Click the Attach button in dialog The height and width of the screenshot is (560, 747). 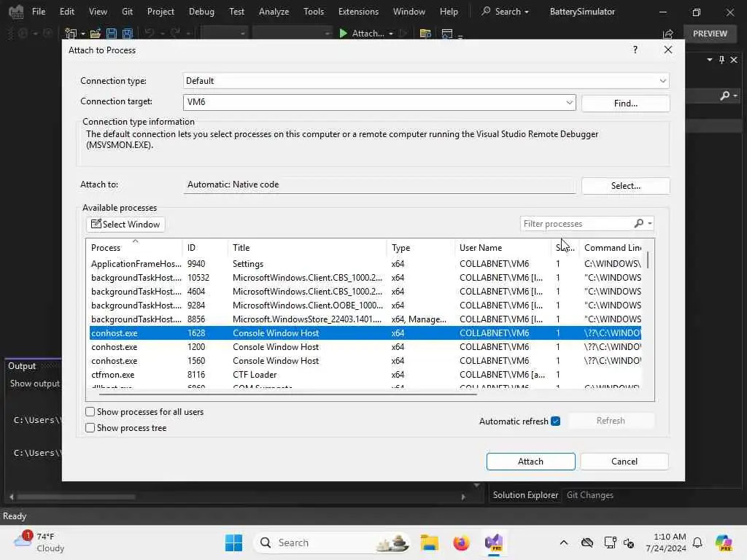[x=531, y=462]
